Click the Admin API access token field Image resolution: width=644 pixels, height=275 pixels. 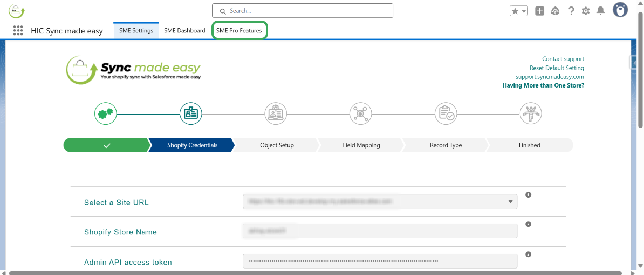pos(380,261)
